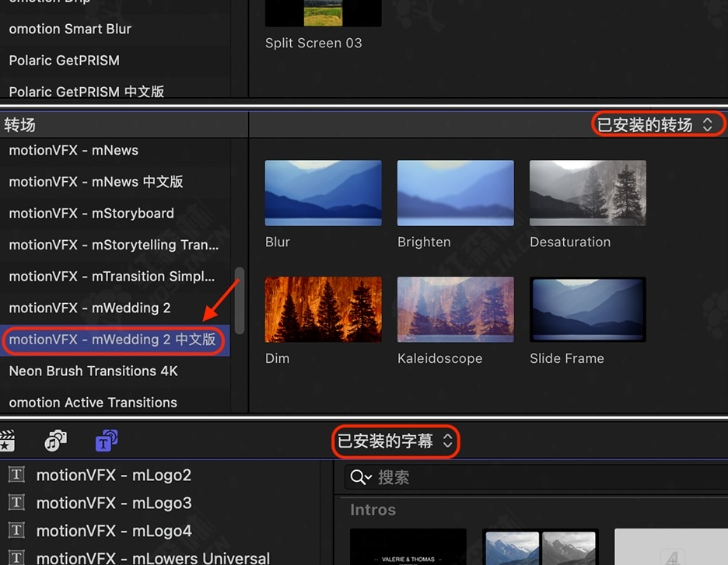Select motionVFX - mTransition Simpl... category
728x565 pixels.
[114, 277]
